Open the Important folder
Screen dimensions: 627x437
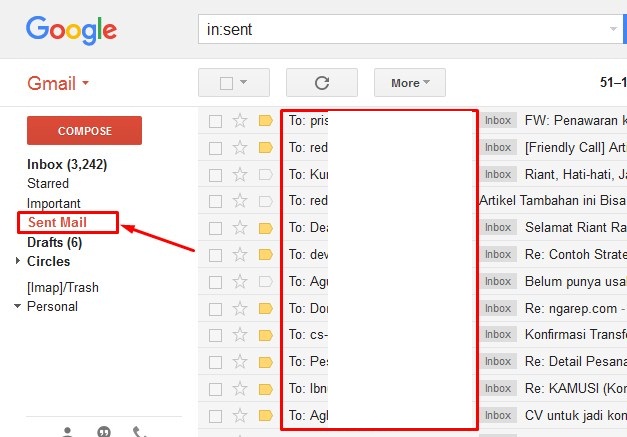coord(54,203)
